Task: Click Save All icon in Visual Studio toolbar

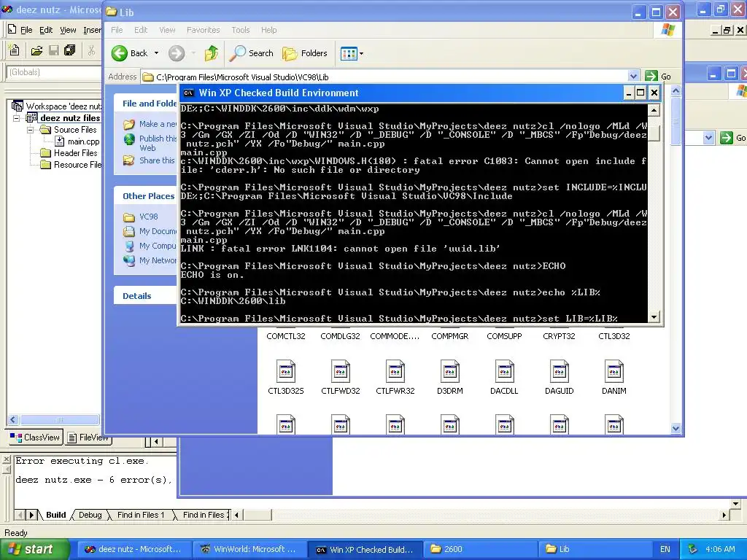Action: pyautogui.click(x=70, y=50)
